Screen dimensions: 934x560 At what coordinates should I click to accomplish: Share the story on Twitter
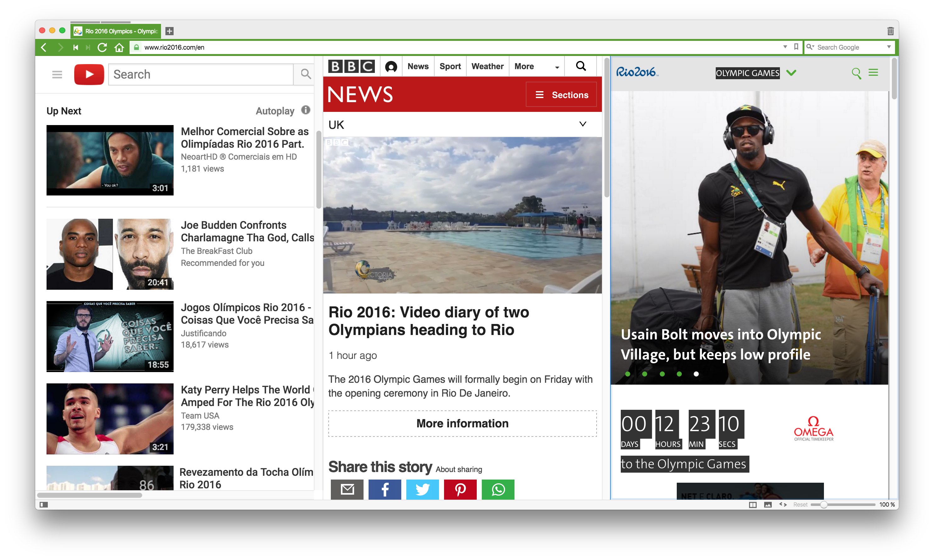pos(422,489)
